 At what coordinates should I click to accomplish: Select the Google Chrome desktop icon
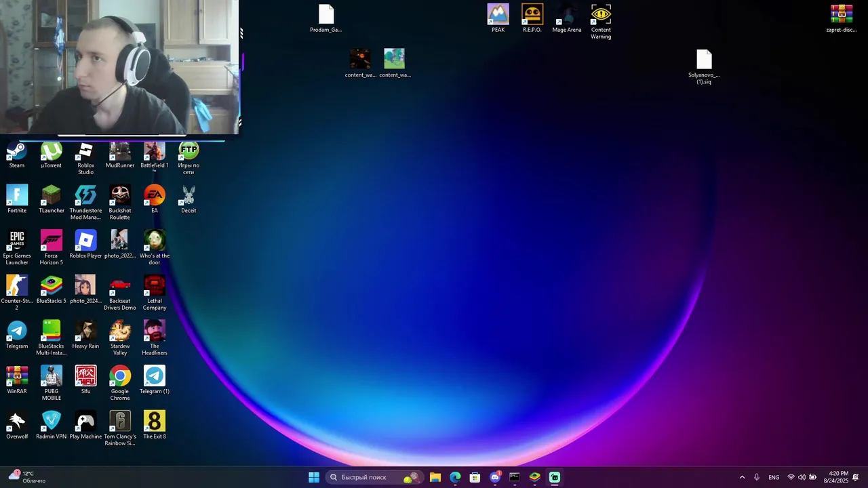120,384
